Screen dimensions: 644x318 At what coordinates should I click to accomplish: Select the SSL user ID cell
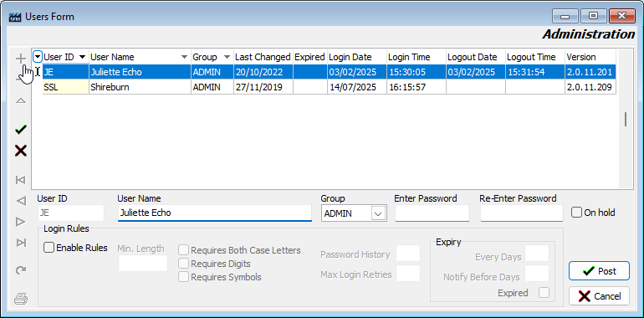click(x=66, y=87)
